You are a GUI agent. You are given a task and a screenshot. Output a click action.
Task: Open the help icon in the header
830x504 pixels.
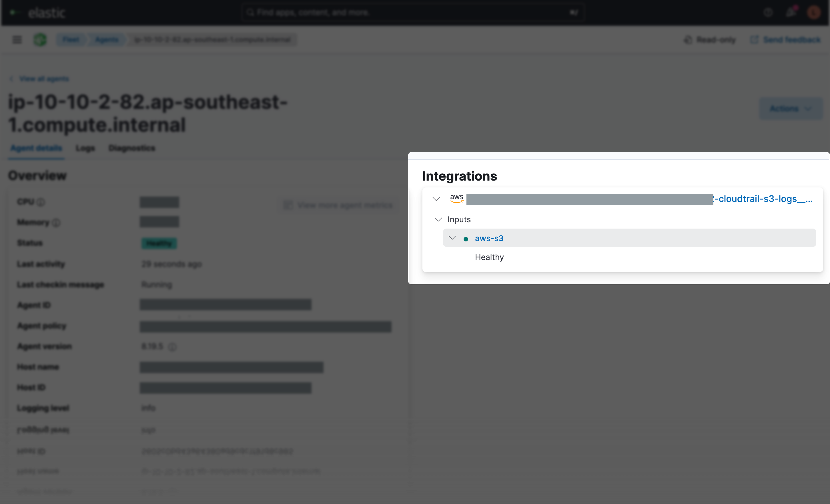click(768, 13)
